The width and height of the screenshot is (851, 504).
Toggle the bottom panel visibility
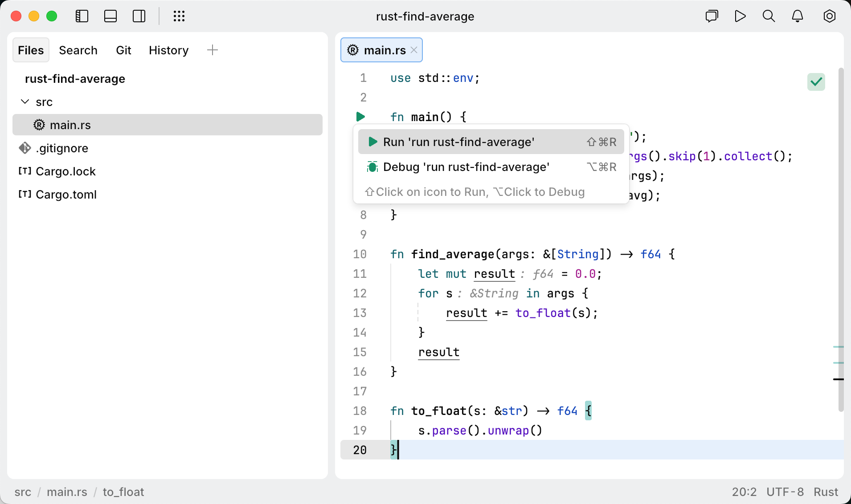(110, 16)
